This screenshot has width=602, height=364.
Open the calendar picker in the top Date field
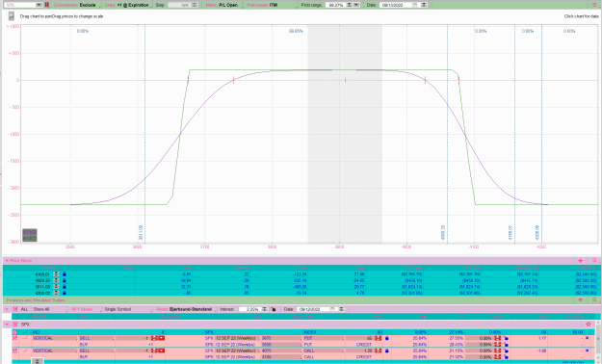coord(414,5)
